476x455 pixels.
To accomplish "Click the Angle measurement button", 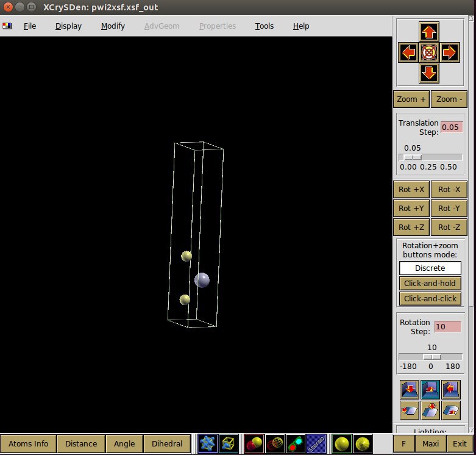I will click(124, 444).
